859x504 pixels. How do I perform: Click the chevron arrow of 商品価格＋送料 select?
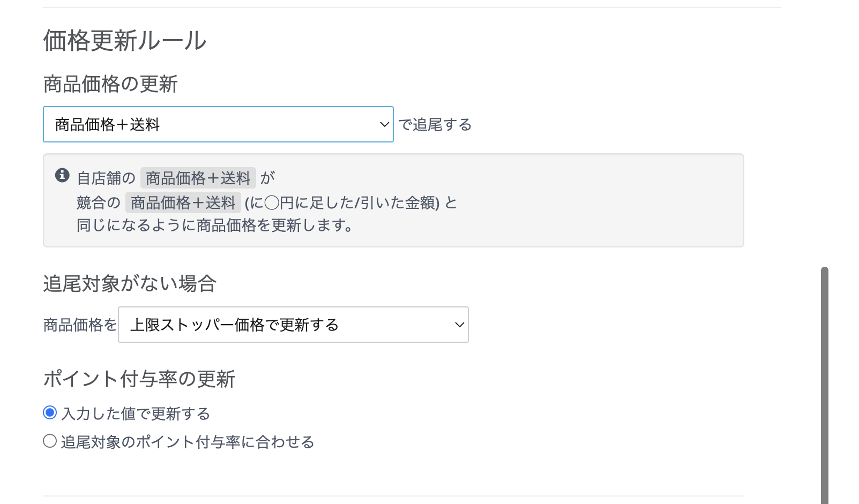coord(384,124)
